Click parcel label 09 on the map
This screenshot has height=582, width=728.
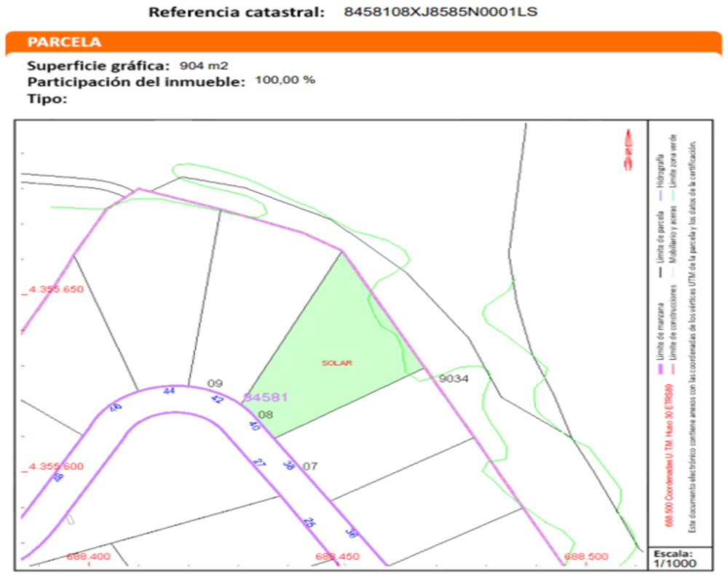click(x=215, y=383)
